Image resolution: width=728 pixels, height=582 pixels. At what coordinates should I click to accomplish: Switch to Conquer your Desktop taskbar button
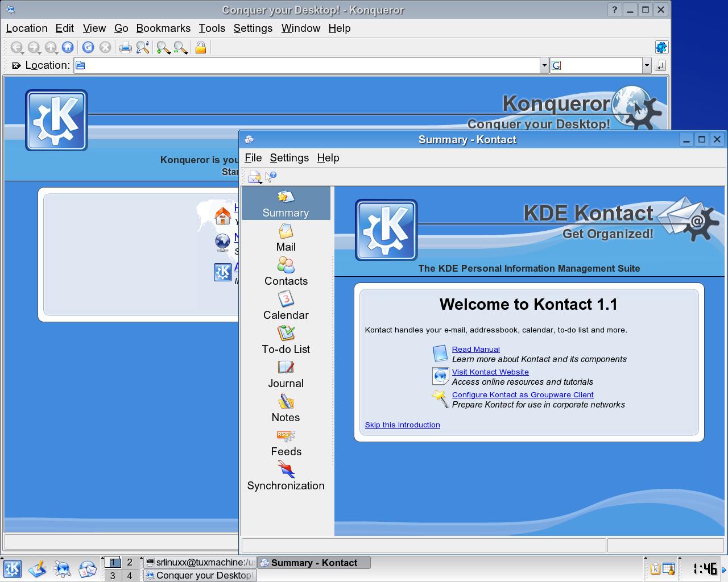point(200,575)
